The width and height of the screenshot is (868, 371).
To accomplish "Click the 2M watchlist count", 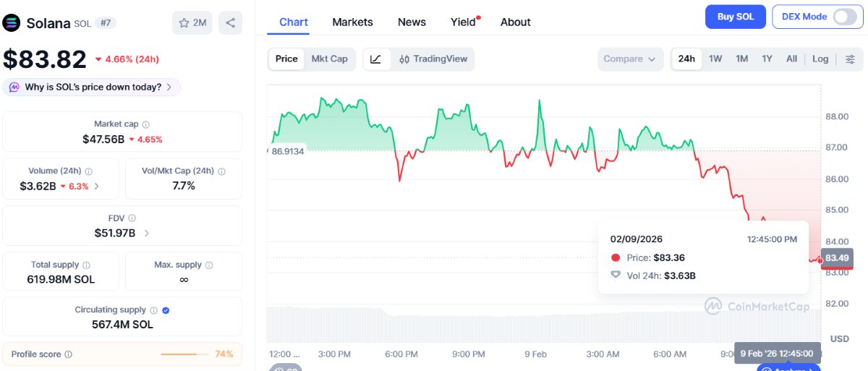I will [x=199, y=23].
